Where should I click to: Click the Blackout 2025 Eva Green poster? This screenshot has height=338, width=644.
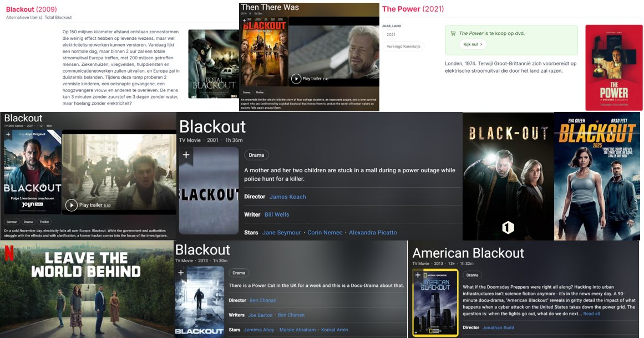[597, 176]
